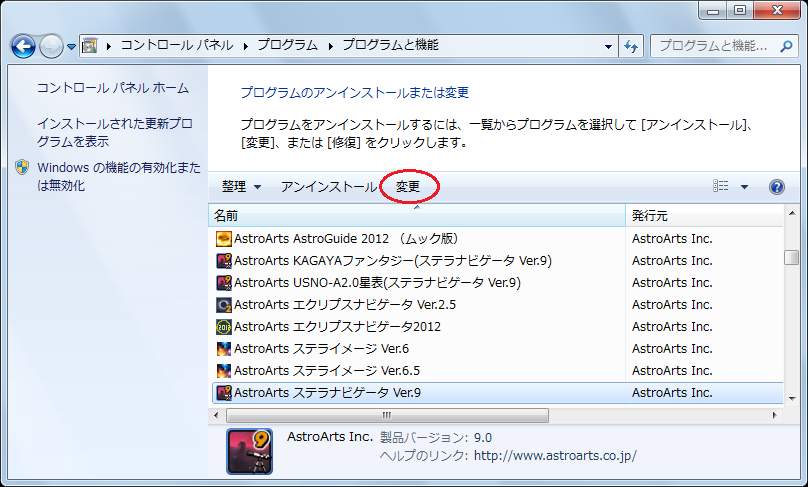Refresh the view with the refresh button
This screenshot has width=808, height=487.
631,46
